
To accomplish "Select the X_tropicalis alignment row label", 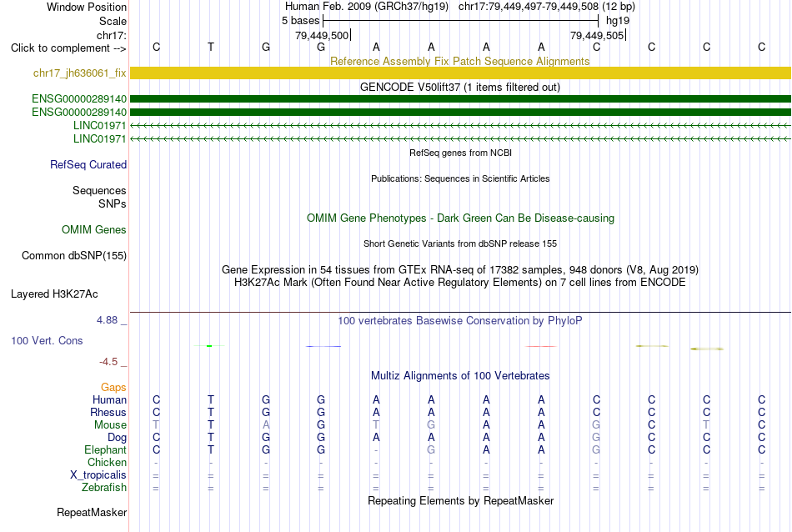I will (x=98, y=475).
